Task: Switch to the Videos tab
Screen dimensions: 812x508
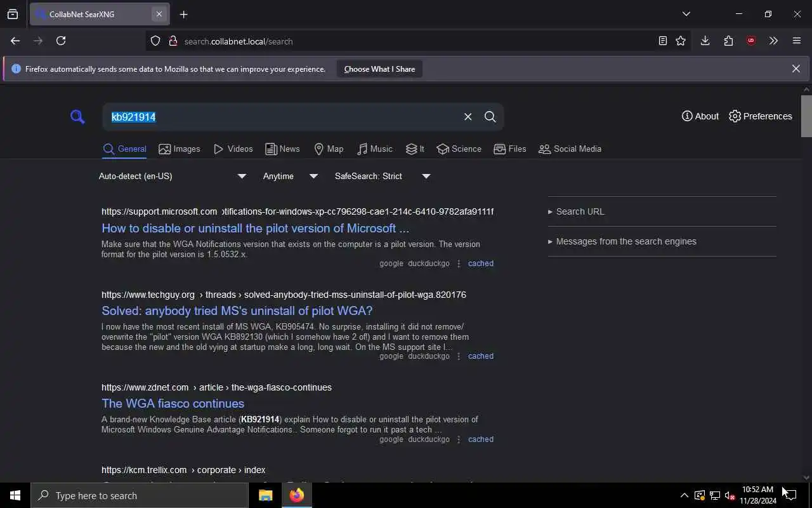Action: (x=233, y=149)
